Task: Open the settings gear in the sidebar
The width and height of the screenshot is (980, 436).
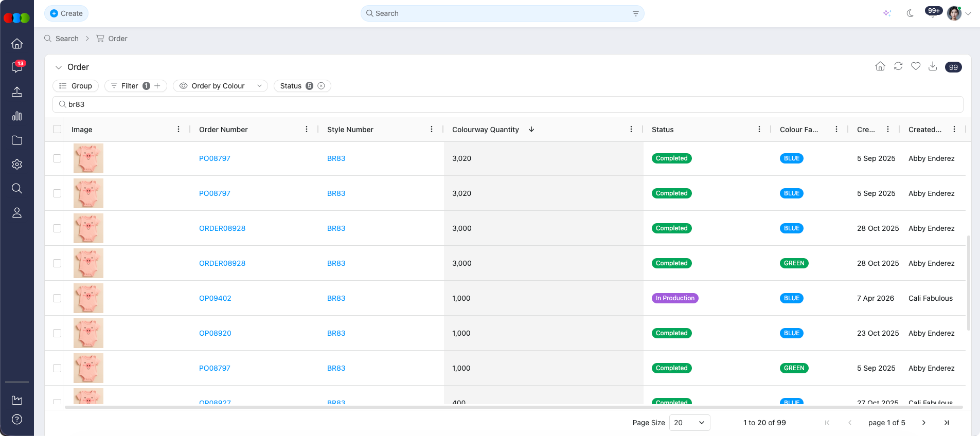Action: pyautogui.click(x=17, y=165)
